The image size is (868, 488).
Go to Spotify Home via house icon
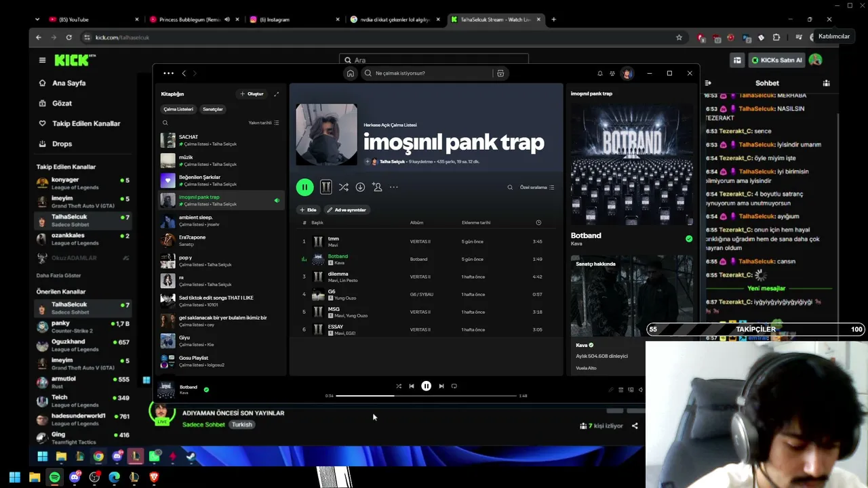351,73
